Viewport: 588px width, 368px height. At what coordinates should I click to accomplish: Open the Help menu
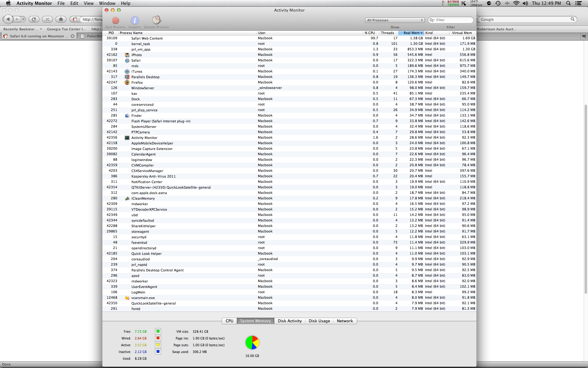(126, 3)
